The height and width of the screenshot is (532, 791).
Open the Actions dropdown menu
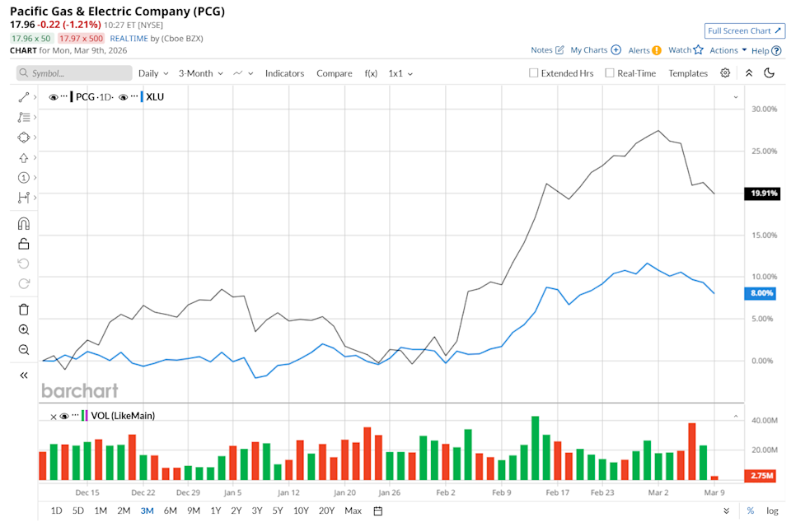coord(728,50)
